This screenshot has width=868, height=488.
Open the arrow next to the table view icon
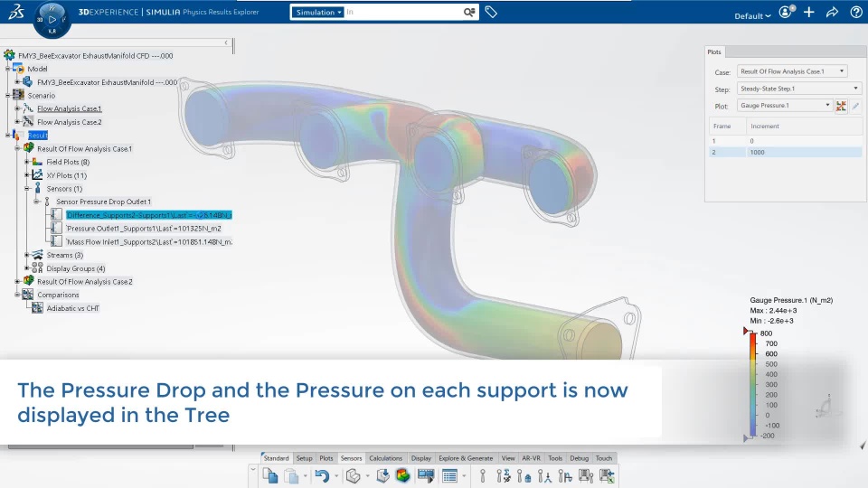point(464,476)
